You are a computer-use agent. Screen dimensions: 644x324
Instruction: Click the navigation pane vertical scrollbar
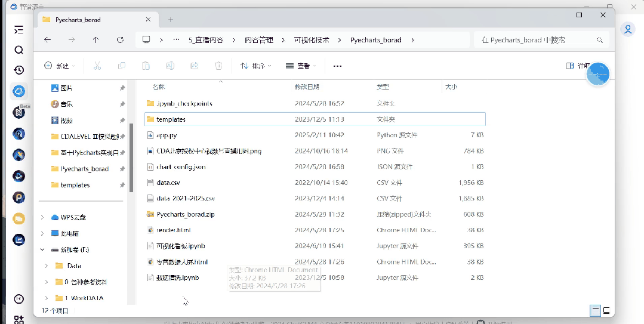pos(131,155)
